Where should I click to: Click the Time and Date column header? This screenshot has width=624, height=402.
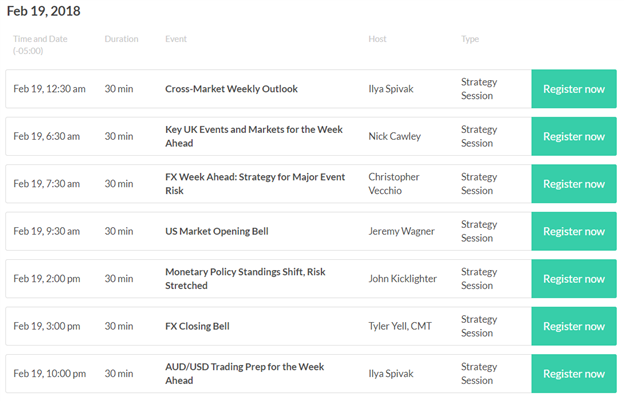pos(40,45)
